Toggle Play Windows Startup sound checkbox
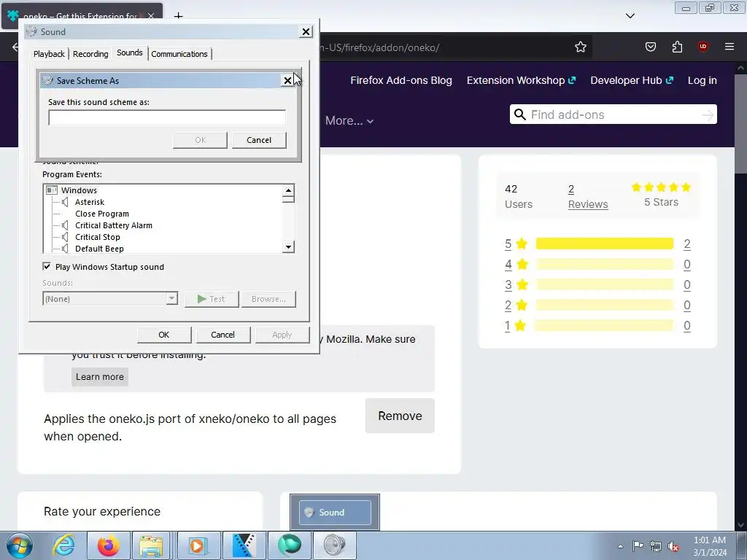The height and width of the screenshot is (560, 747). click(47, 266)
